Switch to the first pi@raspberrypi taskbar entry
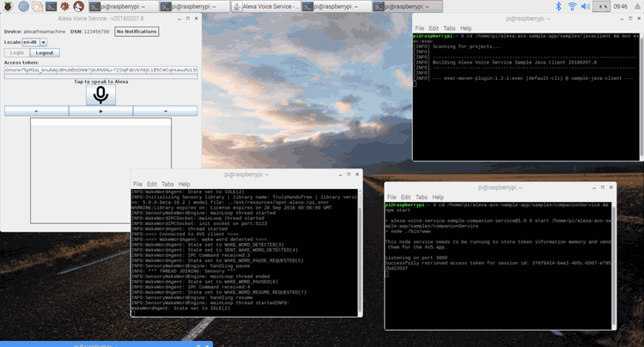 click(123, 6)
